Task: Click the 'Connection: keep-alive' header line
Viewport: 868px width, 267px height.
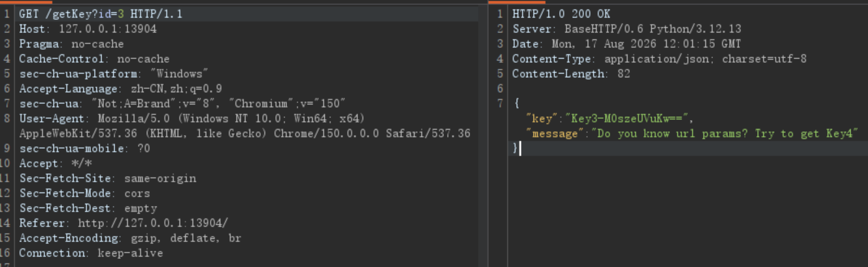Action: pyautogui.click(x=91, y=253)
